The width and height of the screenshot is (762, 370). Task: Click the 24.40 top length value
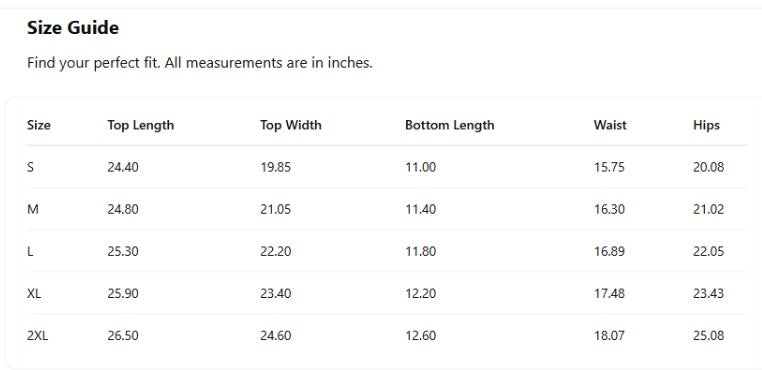click(x=123, y=167)
